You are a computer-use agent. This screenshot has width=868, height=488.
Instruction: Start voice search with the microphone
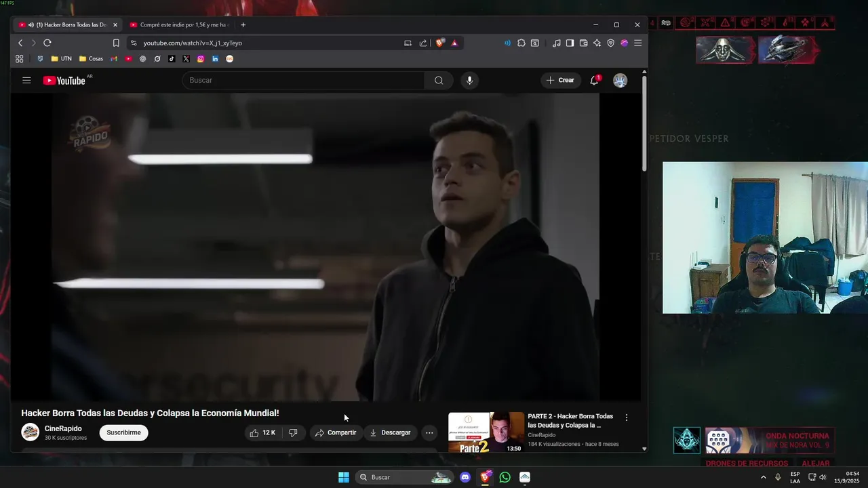pos(469,80)
